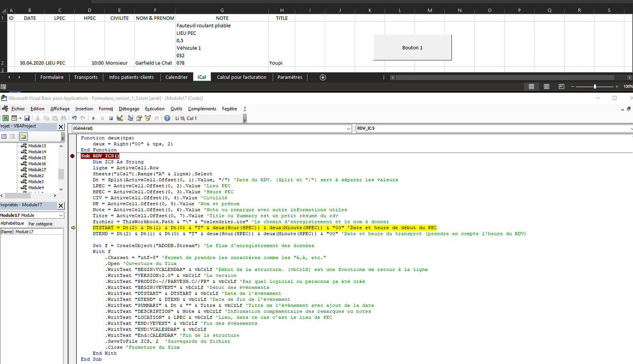This screenshot has width=633, height=364.
Task: Toggle Folders icon in Project pane
Action: (23, 137)
